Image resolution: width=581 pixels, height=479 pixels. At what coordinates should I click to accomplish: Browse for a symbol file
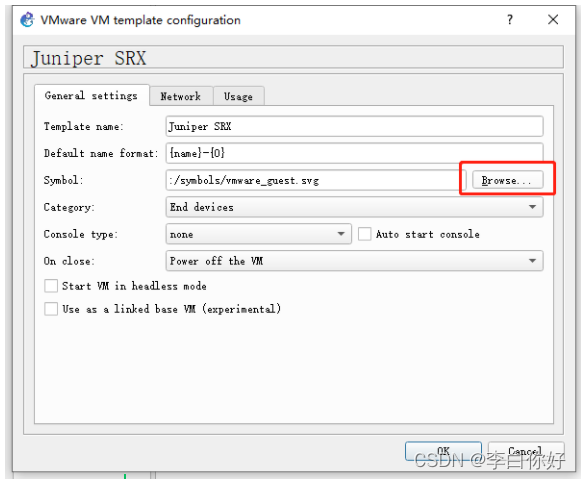[x=508, y=180]
